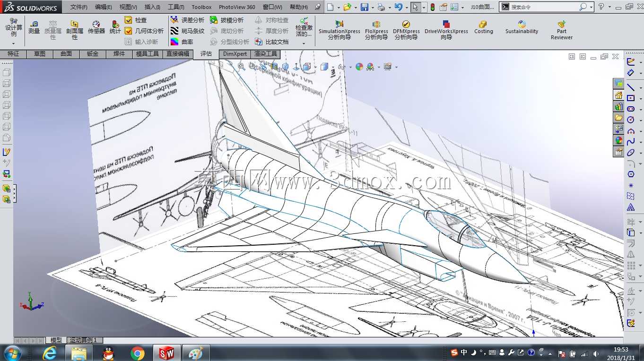Run the 斑马条纹 zebra stripes analysis

coord(188,31)
